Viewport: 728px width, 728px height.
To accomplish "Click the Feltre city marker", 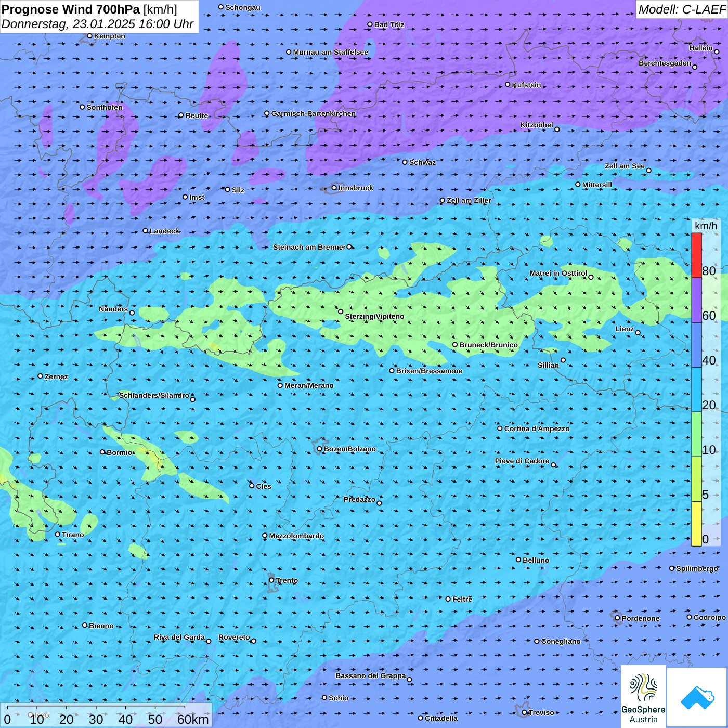I will [448, 599].
